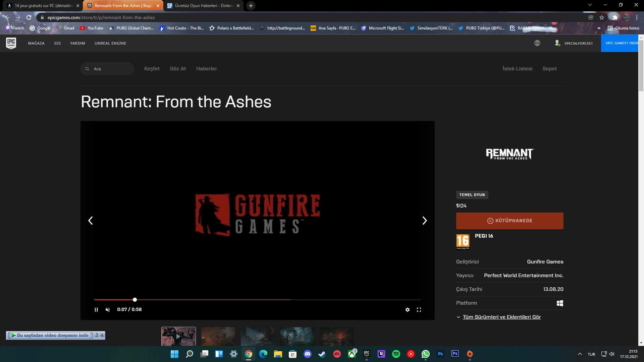The width and height of the screenshot is (644, 362).
Task: Open the Xbox app from the taskbar
Action: tap(352, 354)
